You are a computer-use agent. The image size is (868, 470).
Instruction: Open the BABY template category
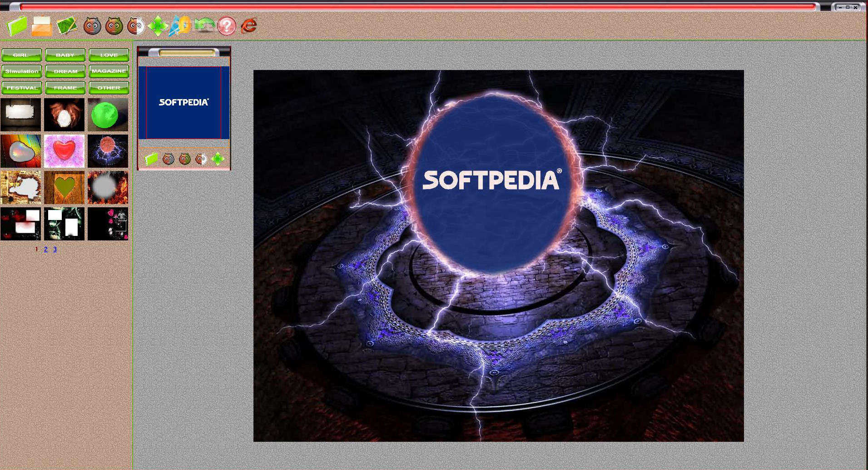(x=65, y=55)
